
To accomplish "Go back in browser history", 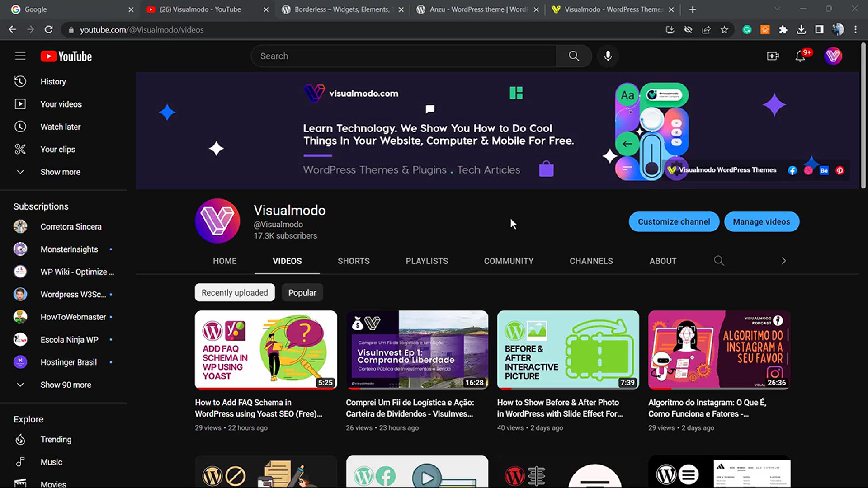I will click(12, 30).
